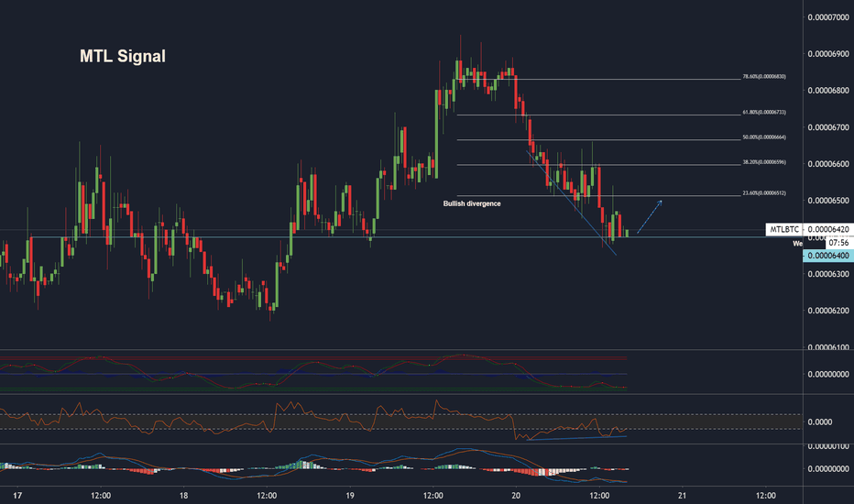
Task: Click date label 17 on the time axis
Action: pos(17,495)
